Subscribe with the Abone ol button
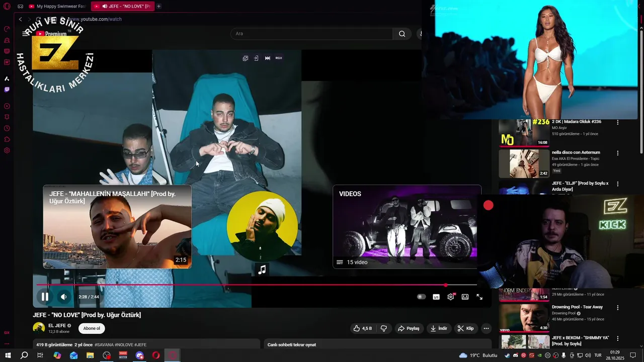Image resolution: width=644 pixels, height=362 pixels. point(92,328)
